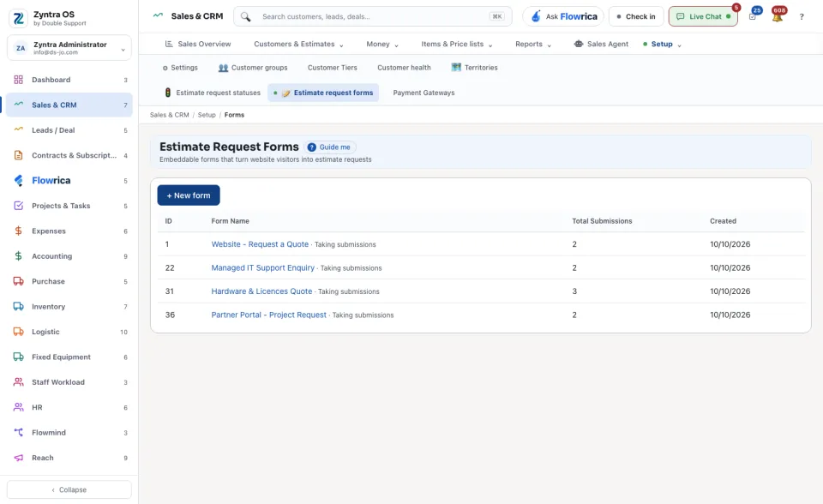Open the Inventory truck icon
Image resolution: width=823 pixels, height=504 pixels.
pyautogui.click(x=18, y=307)
